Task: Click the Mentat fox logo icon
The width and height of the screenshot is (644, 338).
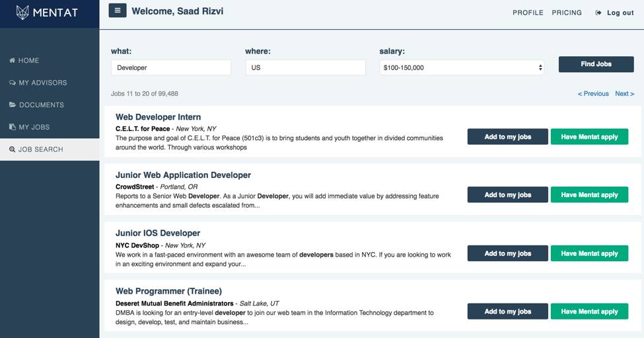Action: click(23, 13)
